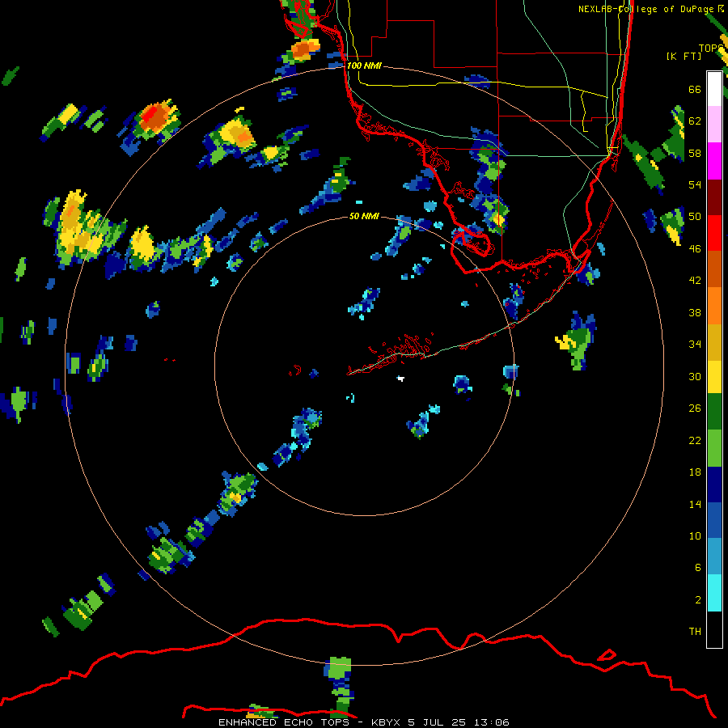Viewport: 728px width, 728px height.
Task: Click the 14 value in the legend
Action: click(x=695, y=504)
